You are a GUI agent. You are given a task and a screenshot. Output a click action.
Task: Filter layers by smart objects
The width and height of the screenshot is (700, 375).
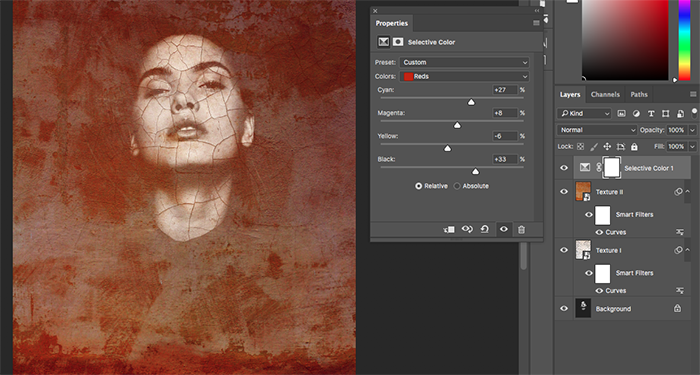pos(680,113)
